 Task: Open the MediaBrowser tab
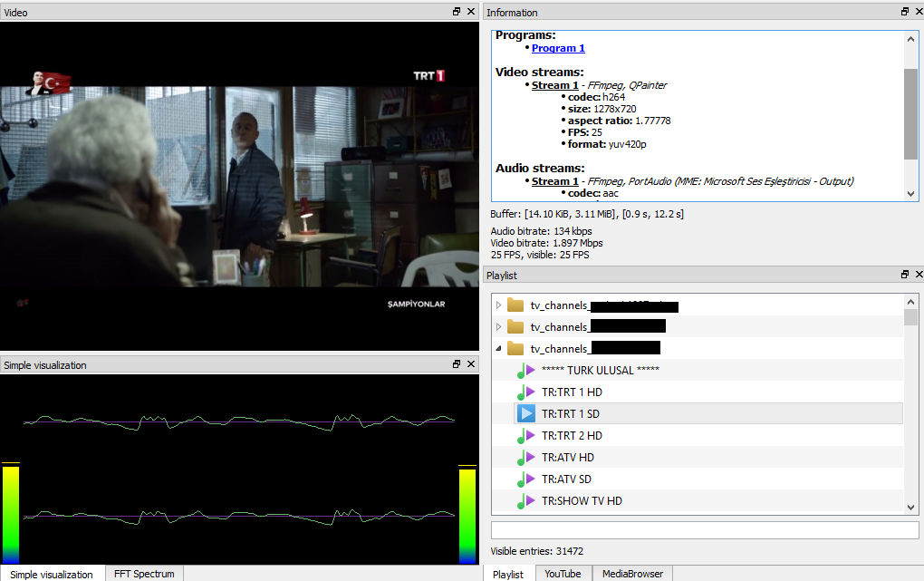[632, 574]
